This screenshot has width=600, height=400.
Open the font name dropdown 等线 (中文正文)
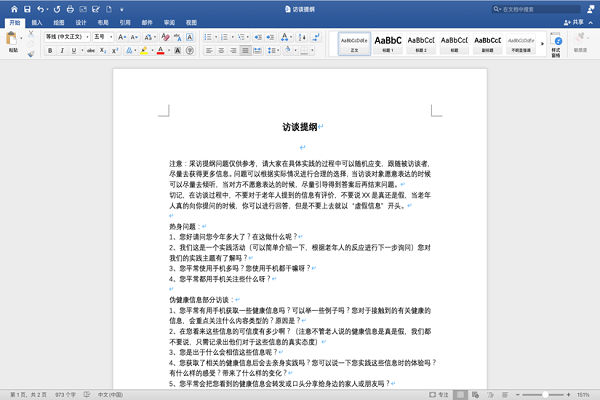[66, 37]
